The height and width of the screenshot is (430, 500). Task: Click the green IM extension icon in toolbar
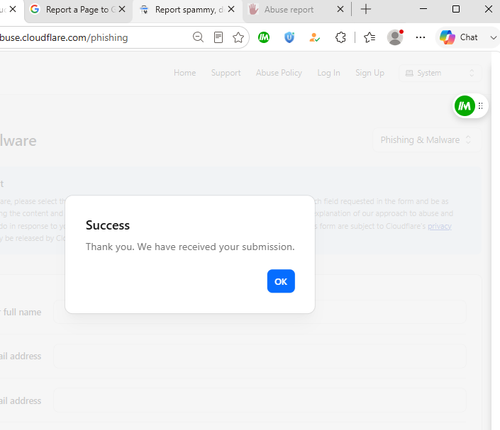(x=264, y=37)
